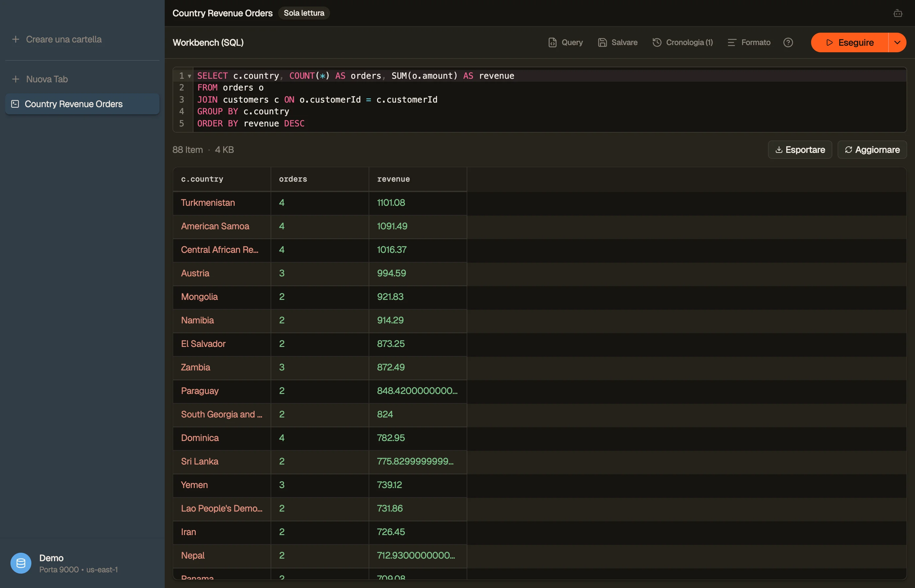Screen dimensions: 915x588
Task: Run the query with Eseguire
Action: click(850, 42)
